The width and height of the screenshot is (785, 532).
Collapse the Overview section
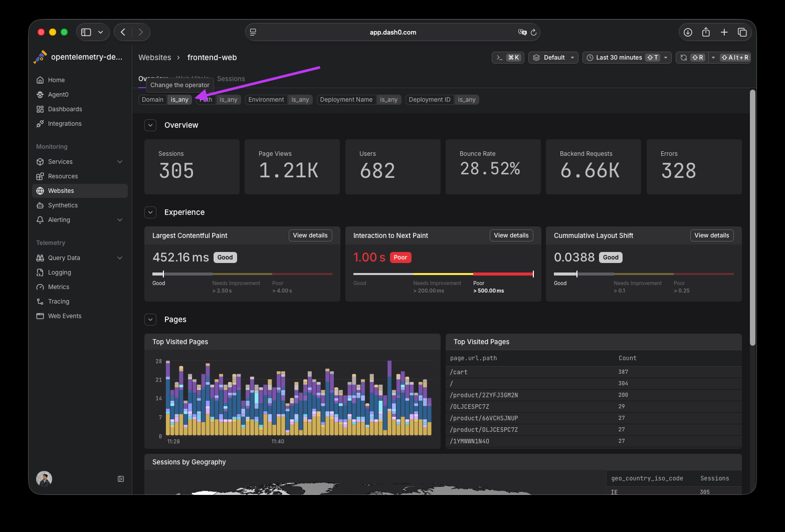(150, 125)
